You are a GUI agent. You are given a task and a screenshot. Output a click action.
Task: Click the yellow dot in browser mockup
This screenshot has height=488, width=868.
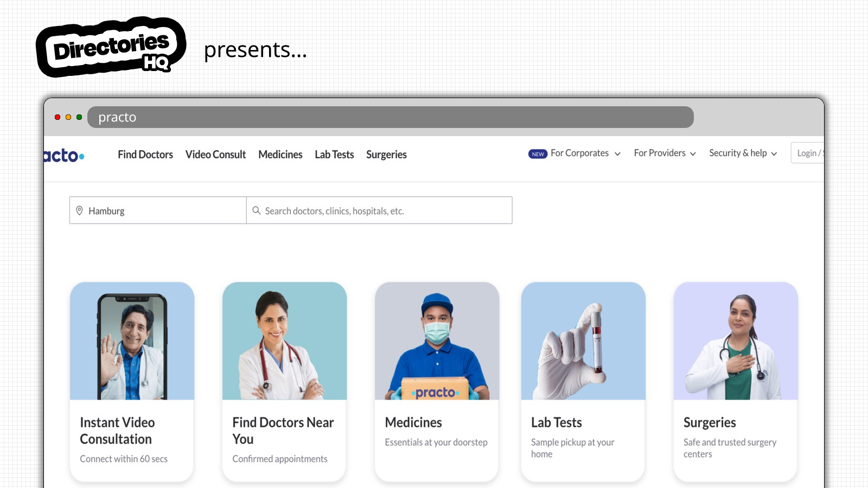click(68, 117)
